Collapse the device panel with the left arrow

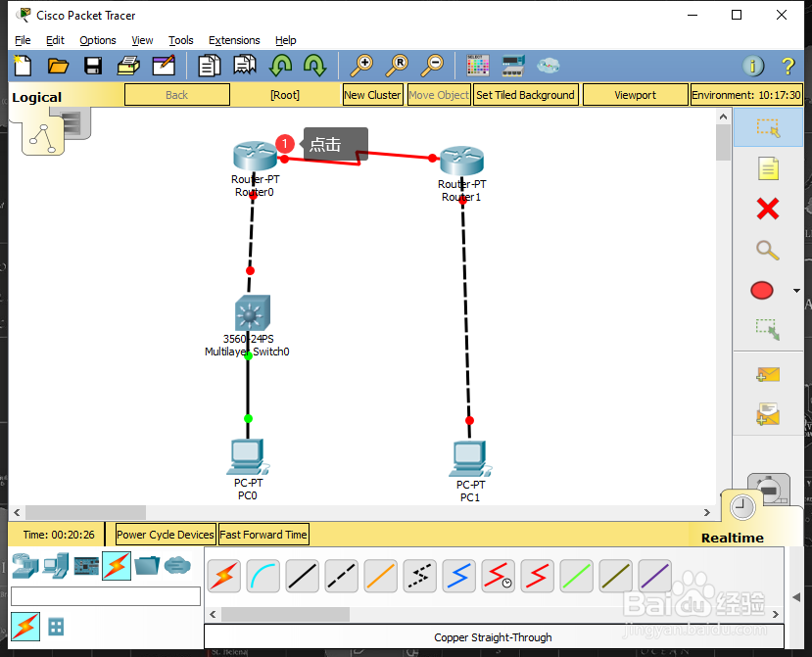pyautogui.click(x=796, y=597)
